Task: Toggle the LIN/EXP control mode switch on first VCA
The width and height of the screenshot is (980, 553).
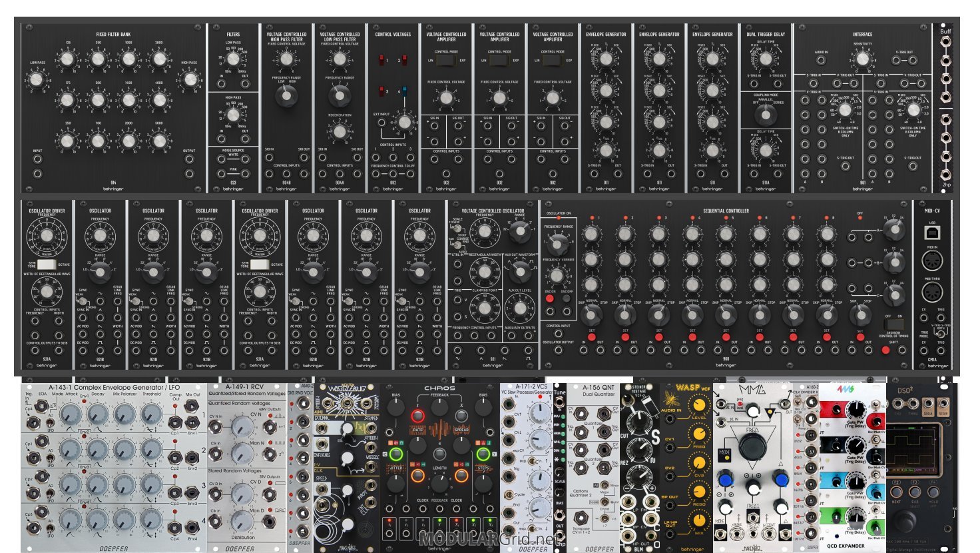Action: click(446, 60)
